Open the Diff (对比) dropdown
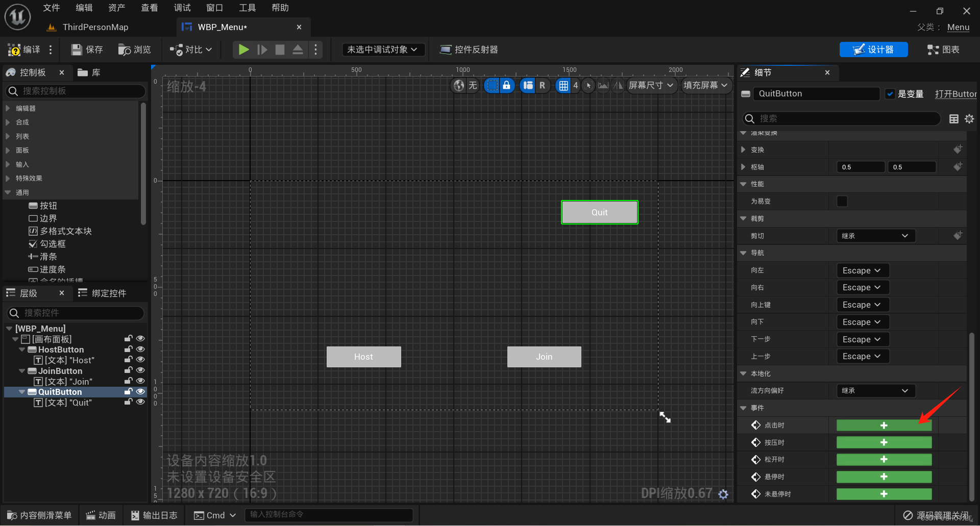Image resolution: width=980 pixels, height=526 pixels. coord(191,49)
